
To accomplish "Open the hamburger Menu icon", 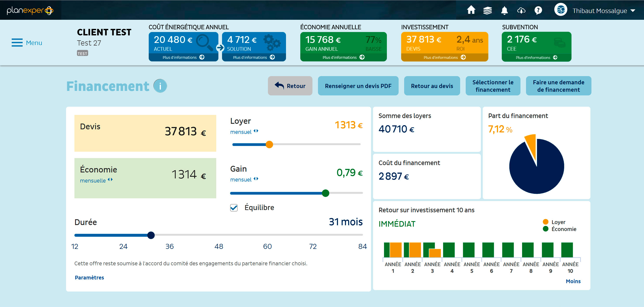I will point(17,43).
